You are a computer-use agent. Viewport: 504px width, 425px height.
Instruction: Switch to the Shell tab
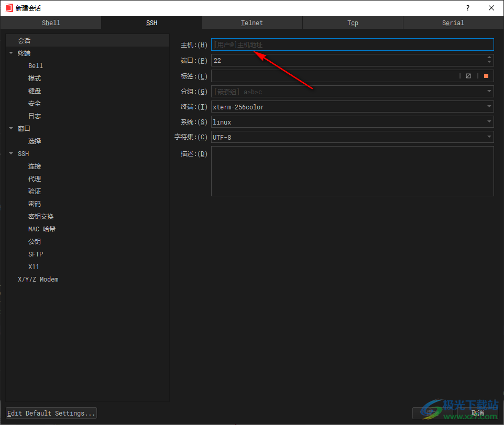51,23
